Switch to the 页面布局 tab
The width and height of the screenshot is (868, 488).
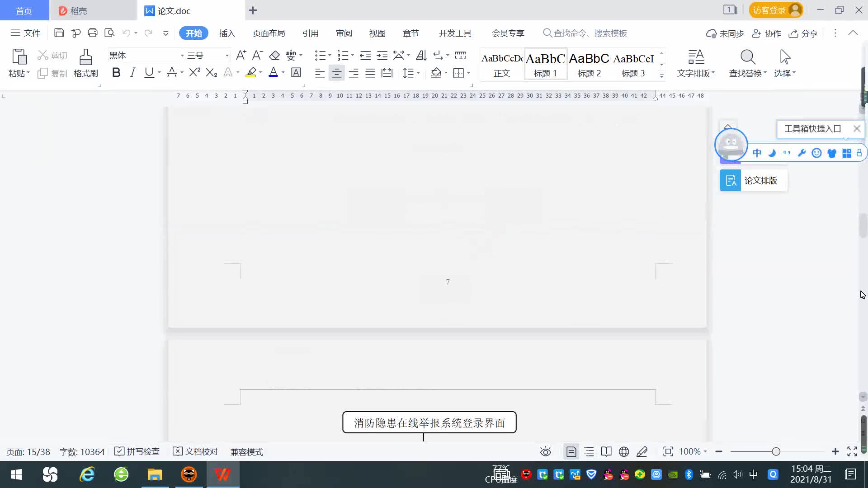click(x=269, y=33)
